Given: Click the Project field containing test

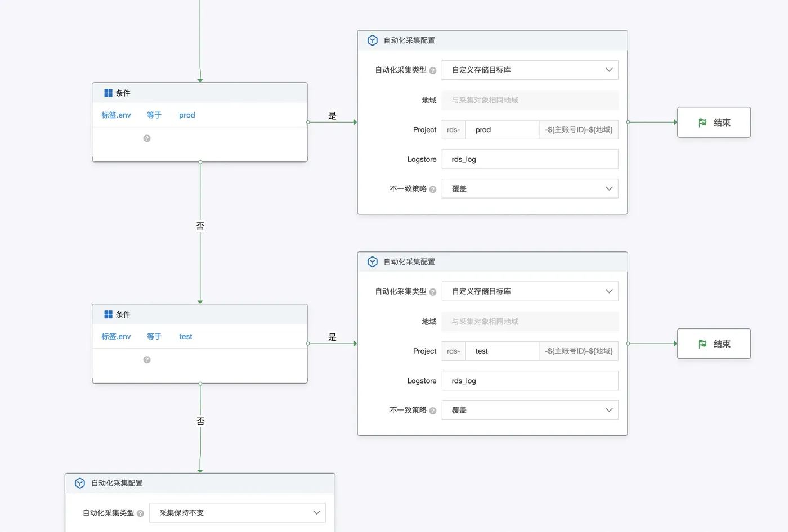Looking at the screenshot, I should point(503,351).
